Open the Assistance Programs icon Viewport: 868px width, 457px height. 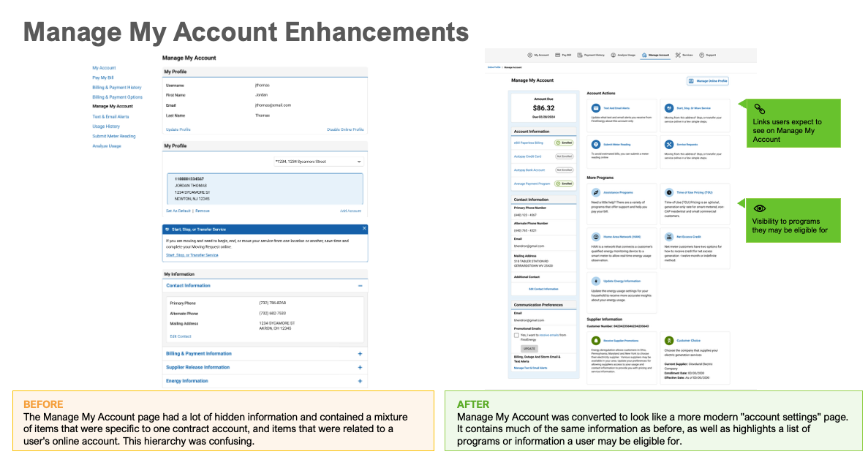(596, 192)
